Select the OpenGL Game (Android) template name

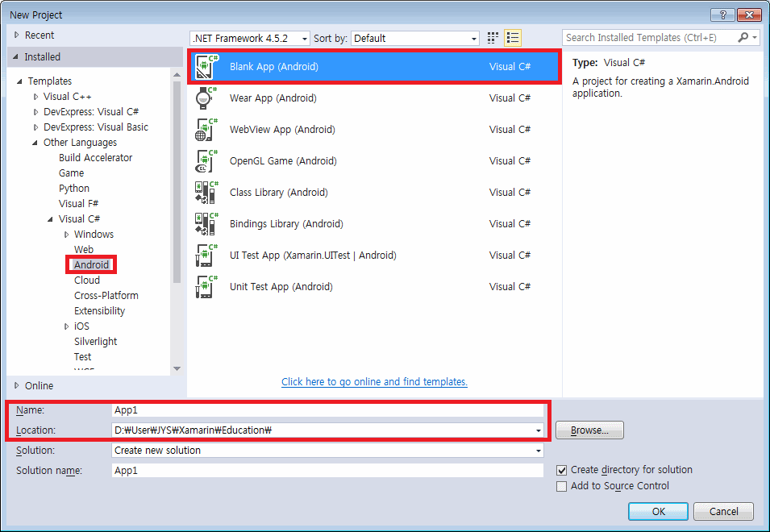coord(283,161)
